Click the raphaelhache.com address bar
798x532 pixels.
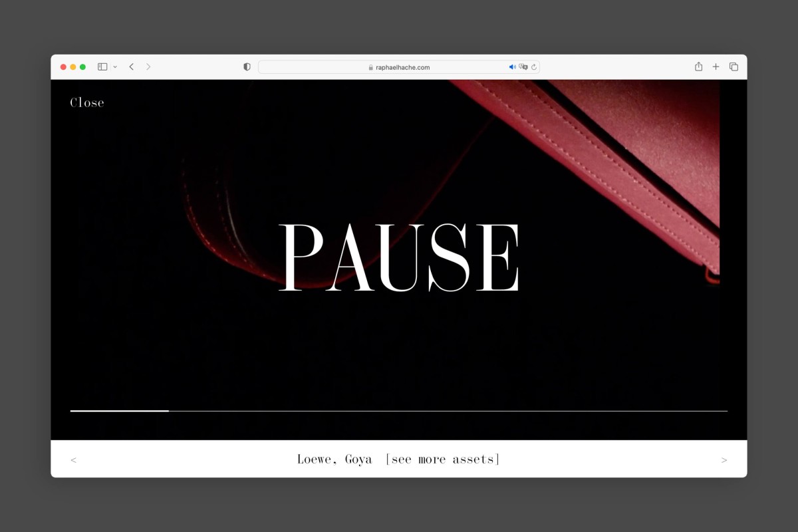(399, 67)
